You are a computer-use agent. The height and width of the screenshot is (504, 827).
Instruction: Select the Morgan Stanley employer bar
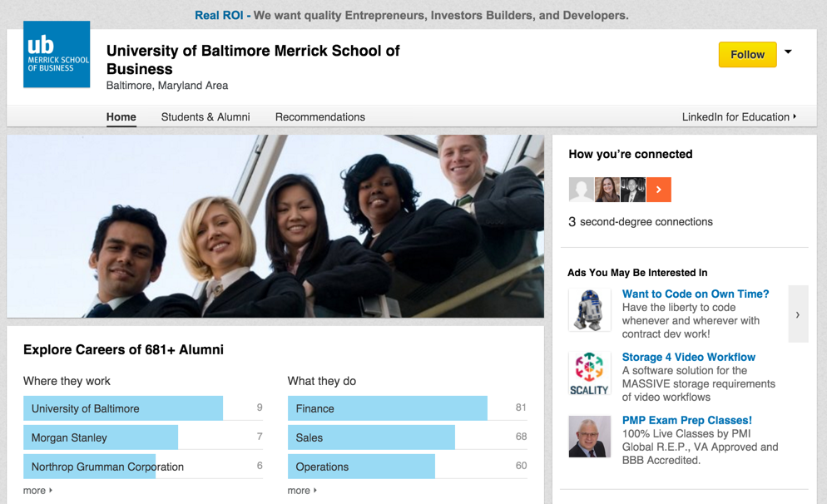100,437
